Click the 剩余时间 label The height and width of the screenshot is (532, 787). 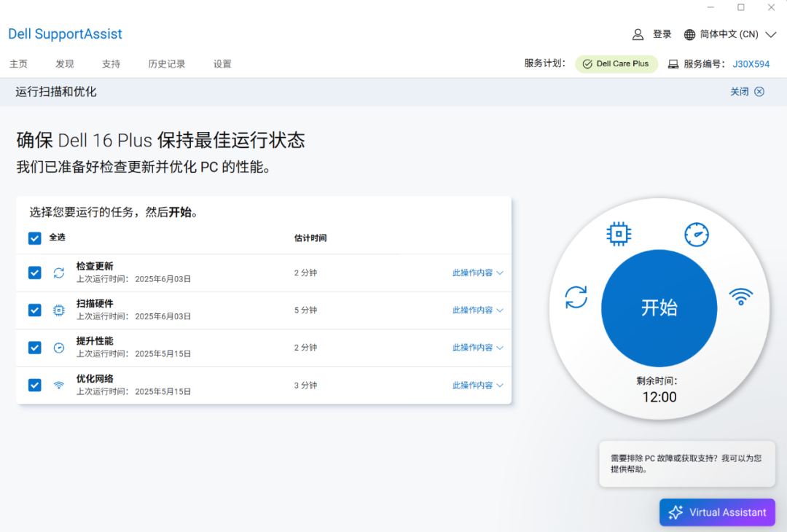(657, 381)
